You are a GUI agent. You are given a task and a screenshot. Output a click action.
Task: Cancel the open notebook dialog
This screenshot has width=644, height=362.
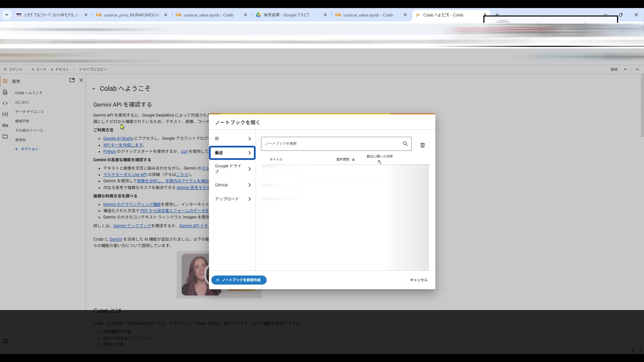(419, 280)
